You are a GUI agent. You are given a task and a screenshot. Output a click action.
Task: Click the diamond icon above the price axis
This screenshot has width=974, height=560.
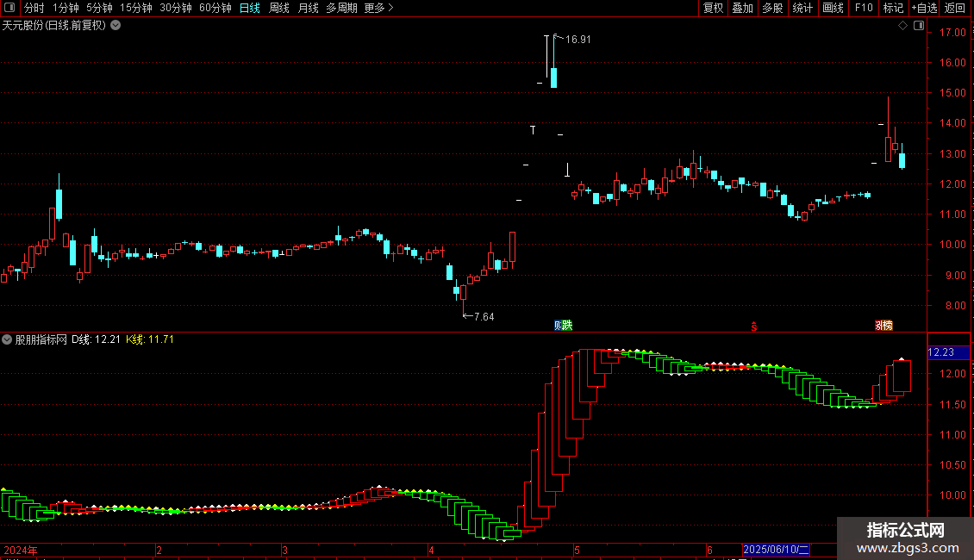coord(902,26)
